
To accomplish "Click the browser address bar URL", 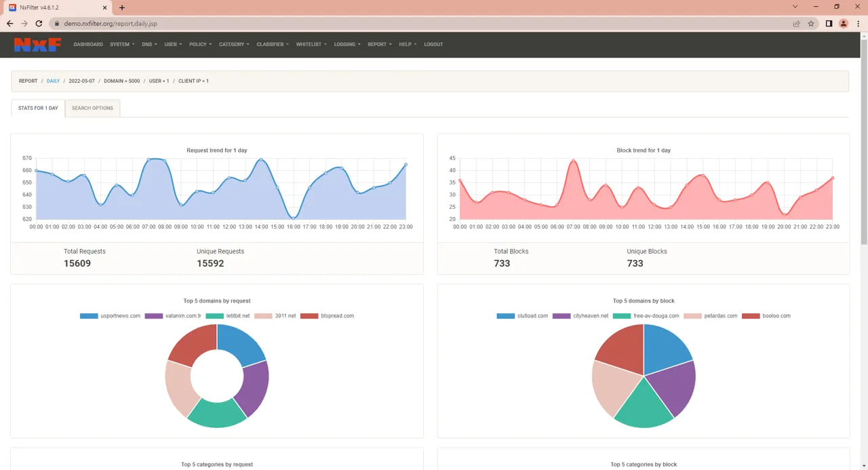I will 111,24.
